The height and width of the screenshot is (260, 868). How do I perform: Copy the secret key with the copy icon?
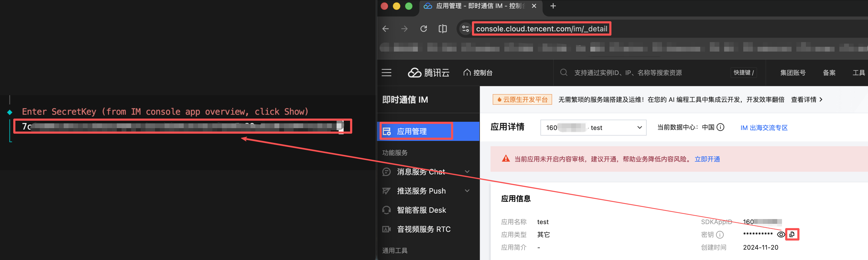tap(792, 234)
